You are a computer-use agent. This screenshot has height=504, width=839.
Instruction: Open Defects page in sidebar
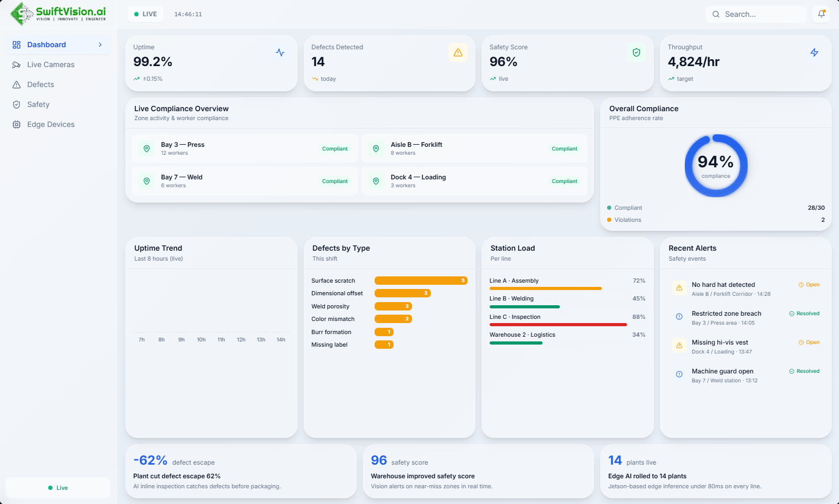pos(58,84)
